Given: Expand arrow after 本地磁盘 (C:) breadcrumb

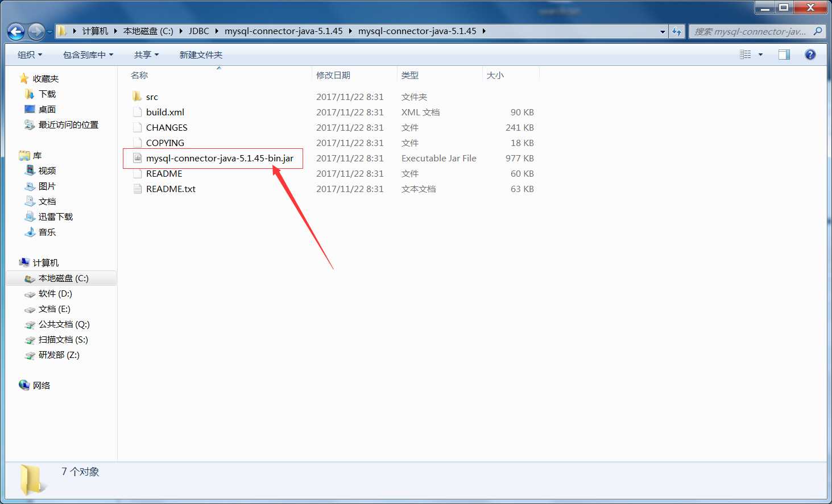Looking at the screenshot, I should 181,31.
